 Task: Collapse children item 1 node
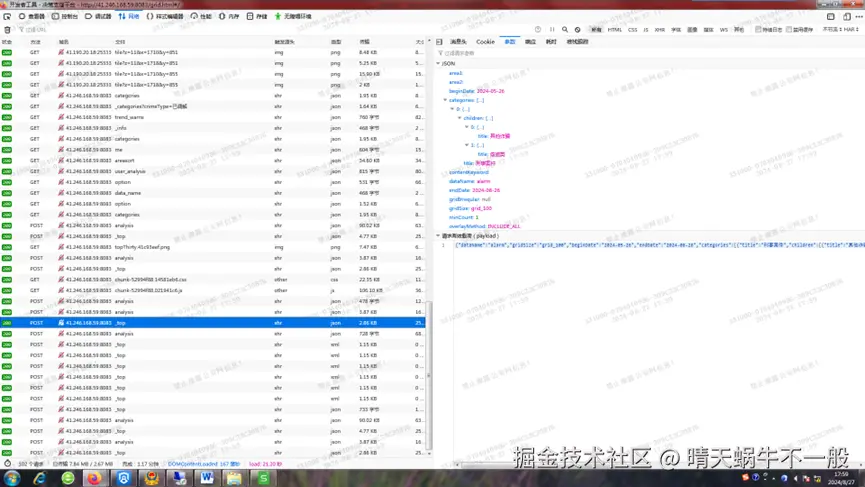point(467,145)
